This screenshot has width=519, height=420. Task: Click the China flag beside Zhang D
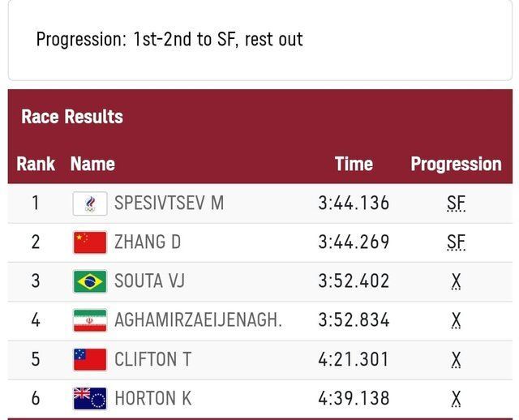[x=90, y=242]
